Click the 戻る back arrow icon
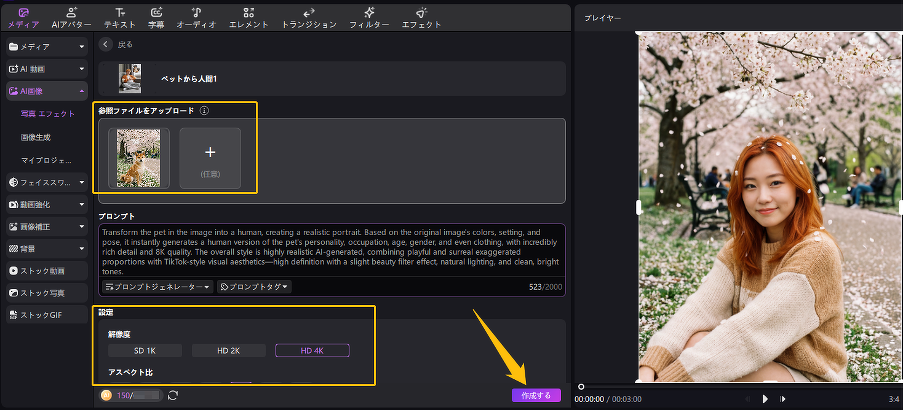Image resolution: width=904 pixels, height=410 pixels. (x=106, y=45)
